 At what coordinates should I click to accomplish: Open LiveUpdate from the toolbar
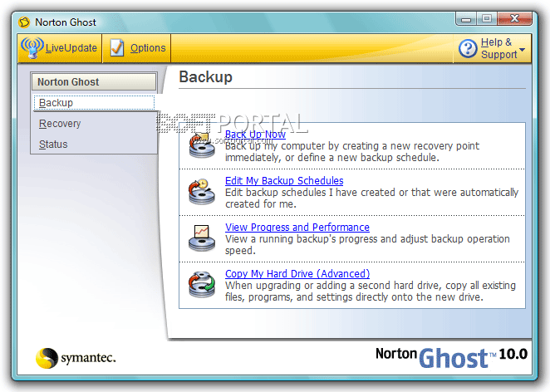pyautogui.click(x=60, y=48)
